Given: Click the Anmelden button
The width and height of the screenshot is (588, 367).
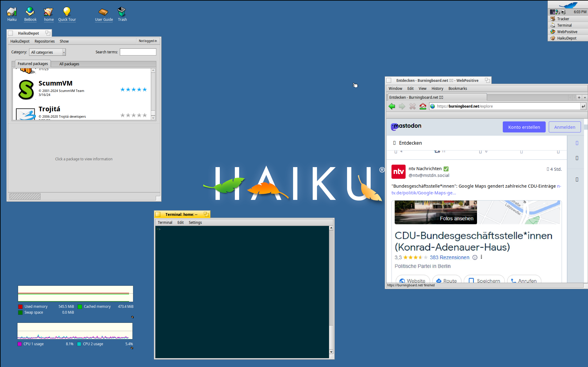Looking at the screenshot, I should [564, 127].
